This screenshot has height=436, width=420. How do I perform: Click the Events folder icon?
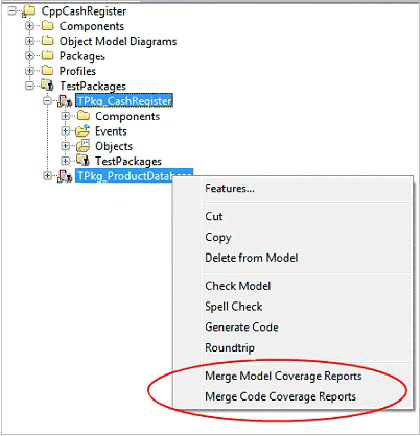[82, 131]
